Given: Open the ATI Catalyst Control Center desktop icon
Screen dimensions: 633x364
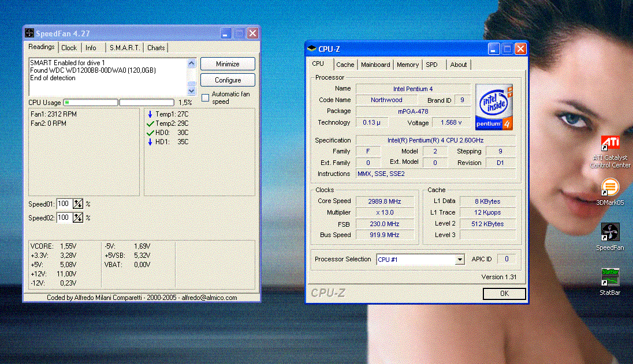Looking at the screenshot, I should coord(609,152).
